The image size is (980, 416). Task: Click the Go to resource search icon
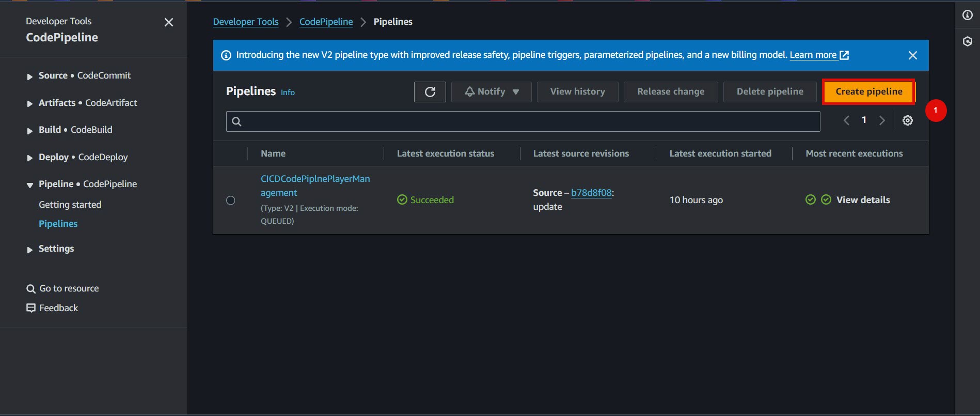[31, 289]
